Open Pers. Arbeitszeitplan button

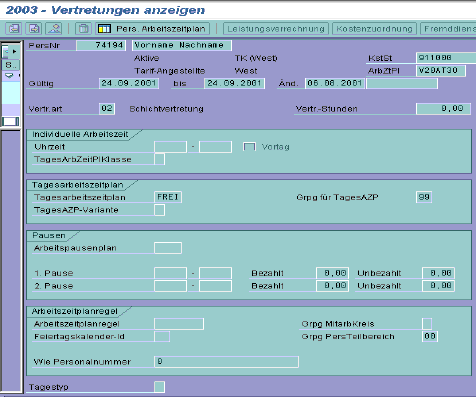point(153,29)
